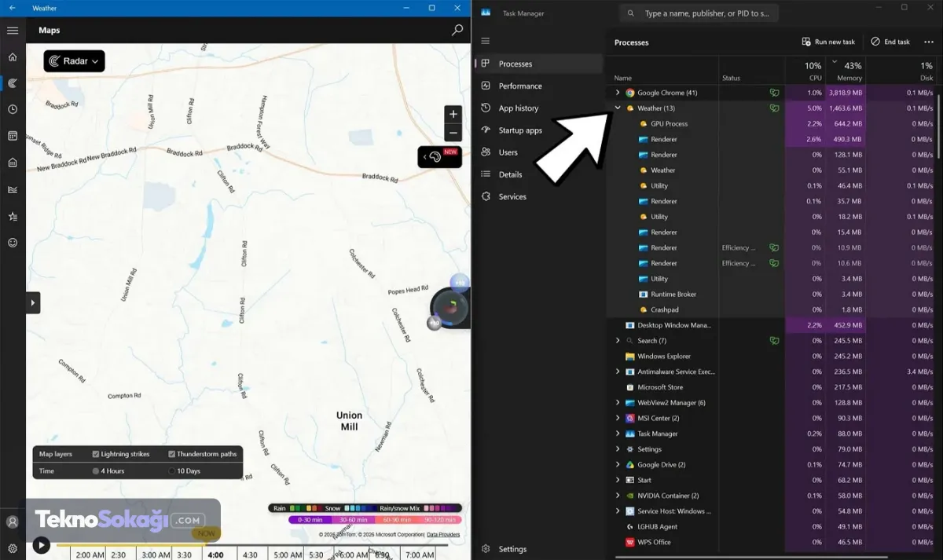
Task: Click Google Chrome process icon in Task Manager
Action: click(629, 93)
